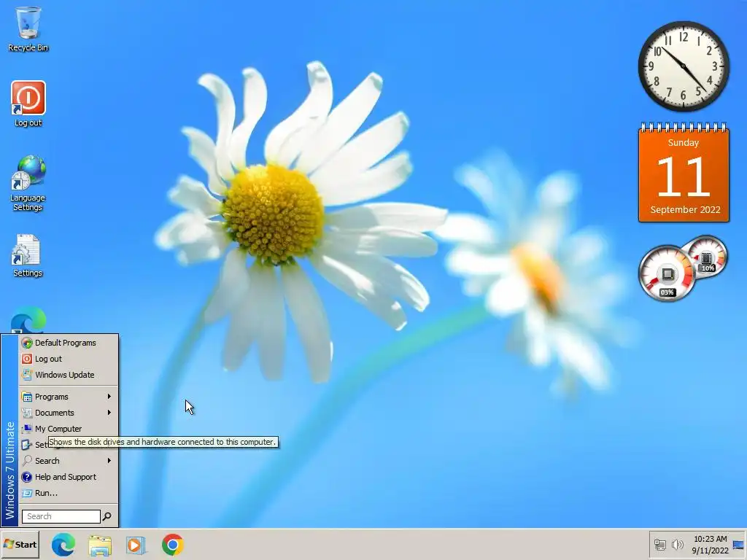Click the calendar gadget showing Sunday 11
The image size is (747, 560).
tap(684, 172)
